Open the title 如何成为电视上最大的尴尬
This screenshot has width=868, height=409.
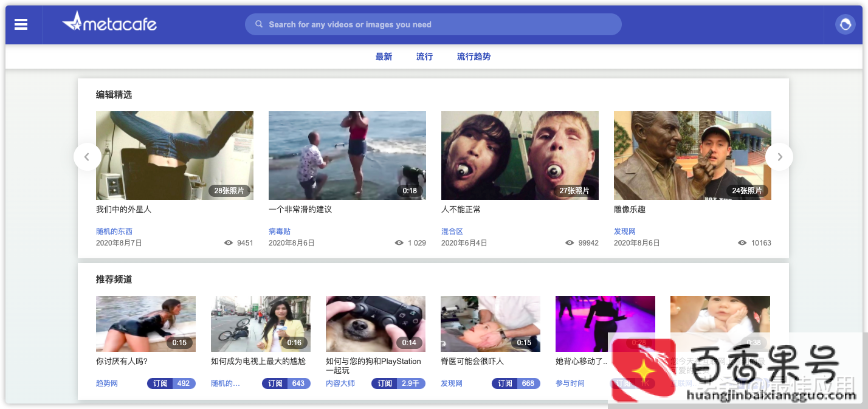pos(258,361)
